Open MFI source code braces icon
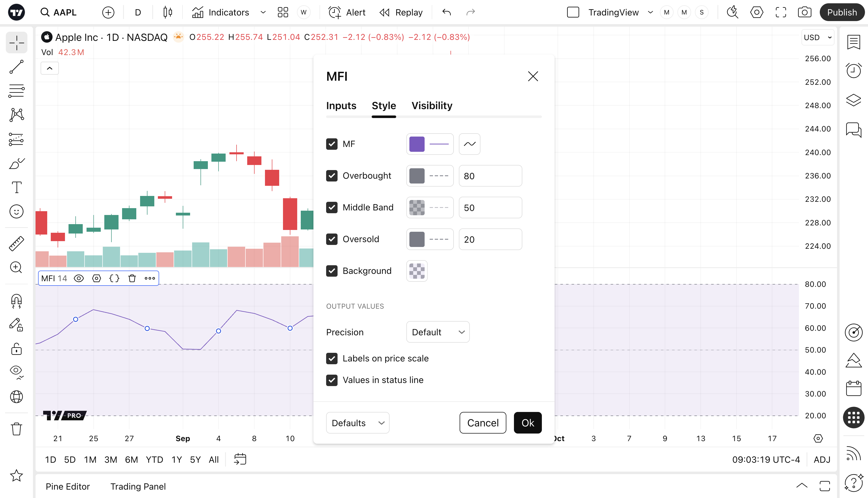This screenshot has height=498, width=868. coord(114,278)
